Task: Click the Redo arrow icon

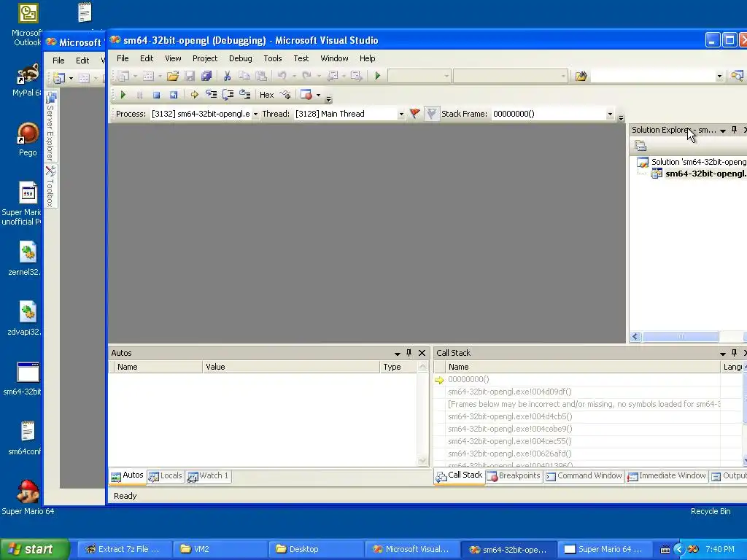Action: (306, 76)
